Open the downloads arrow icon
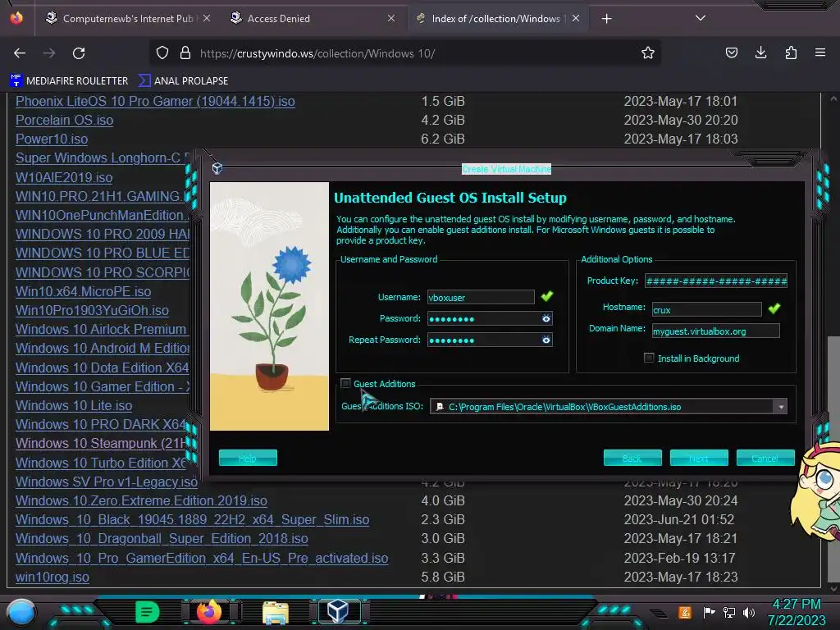Viewport: 840px width, 630px height. point(760,52)
